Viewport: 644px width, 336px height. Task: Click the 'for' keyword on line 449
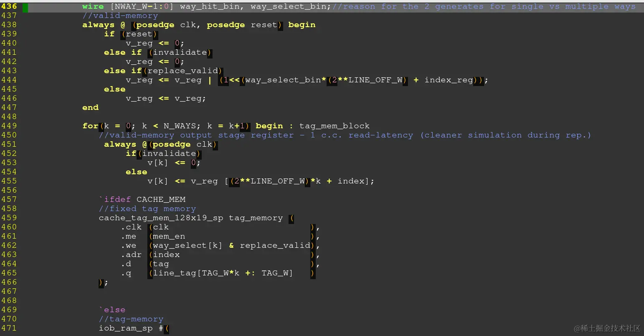click(x=90, y=126)
